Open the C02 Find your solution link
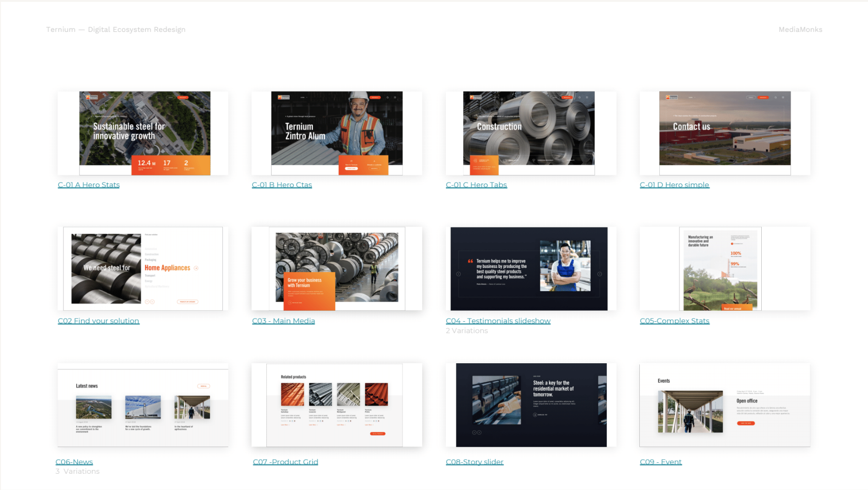This screenshot has height=490, width=868. (x=99, y=321)
